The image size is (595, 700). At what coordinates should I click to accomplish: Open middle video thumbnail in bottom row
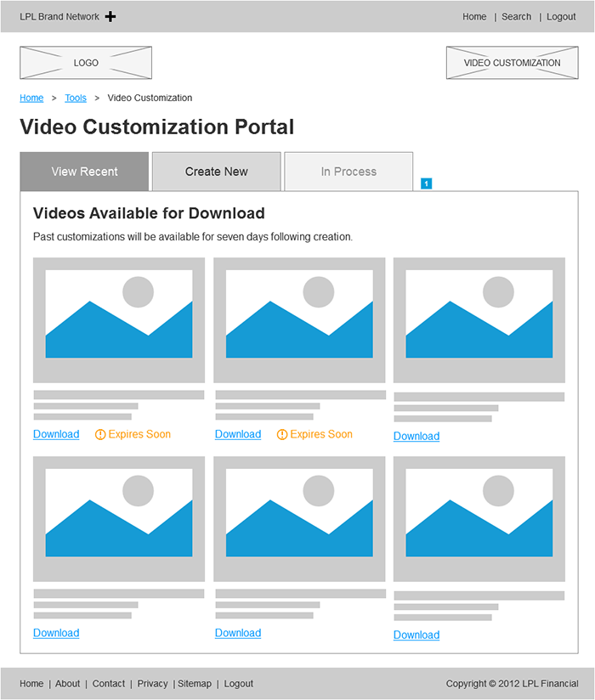299,519
